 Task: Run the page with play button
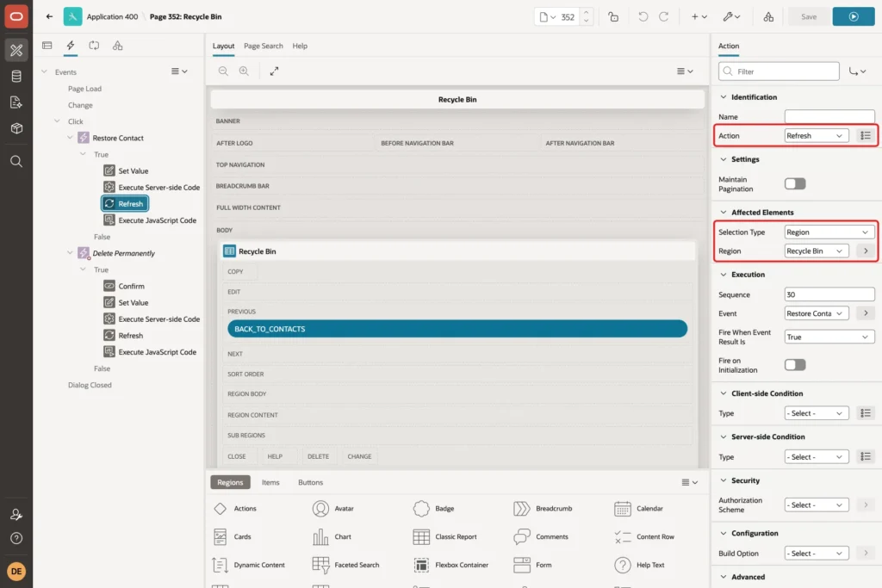[x=854, y=17]
